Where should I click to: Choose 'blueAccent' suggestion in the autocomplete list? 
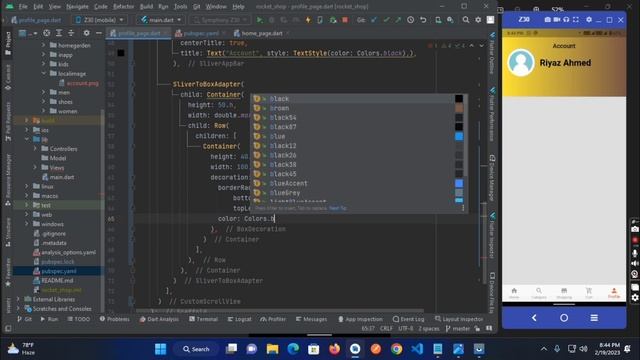[358, 183]
